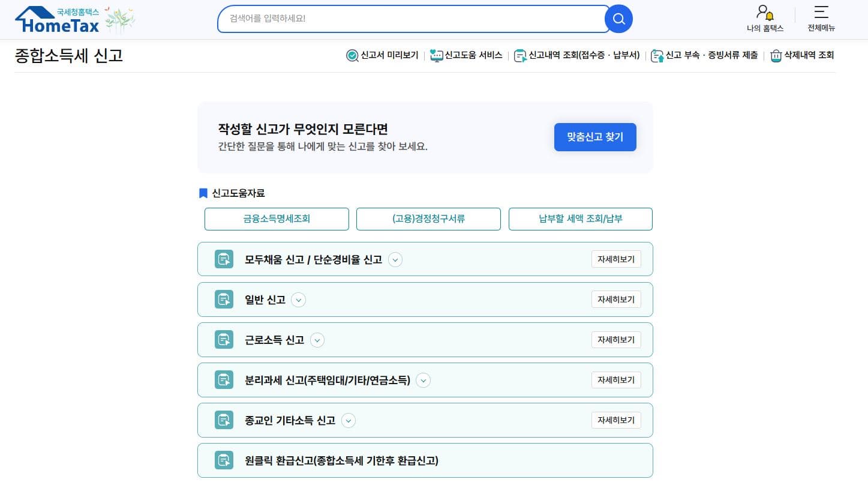Image resolution: width=868 pixels, height=485 pixels.
Task: Open 나의 홈택스 user icon
Action: (x=765, y=13)
